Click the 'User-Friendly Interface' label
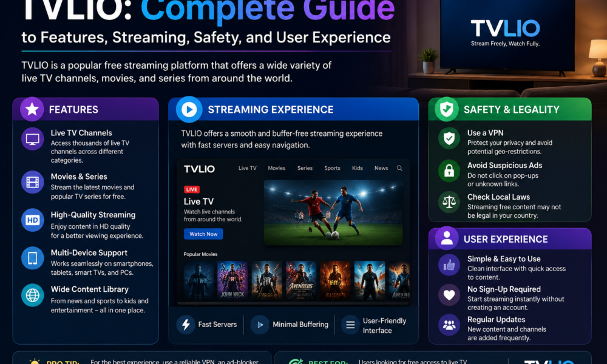 point(384,325)
